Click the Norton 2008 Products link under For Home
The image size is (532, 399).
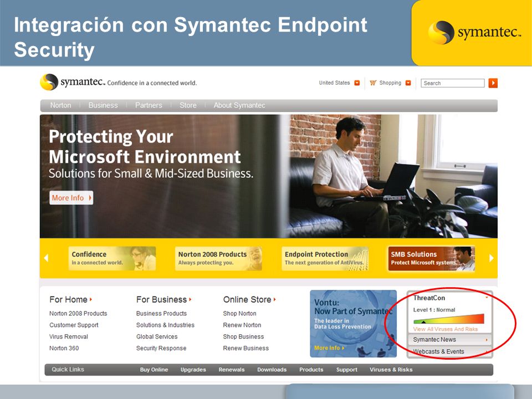(x=78, y=314)
